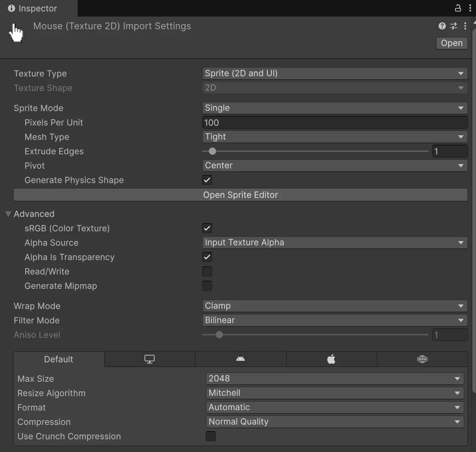Open the Format dropdown
The width and height of the screenshot is (476, 452).
(x=335, y=407)
